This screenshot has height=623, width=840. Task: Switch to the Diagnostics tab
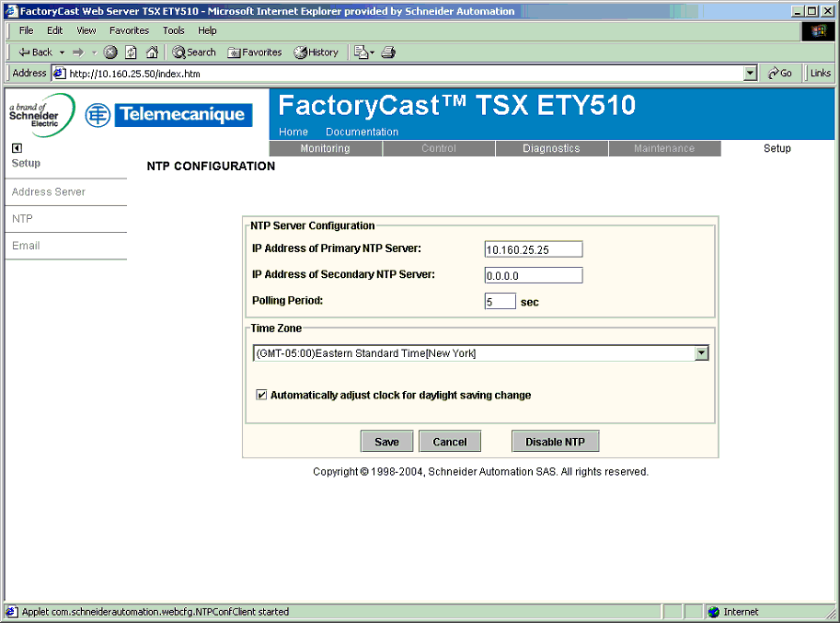pyautogui.click(x=551, y=148)
